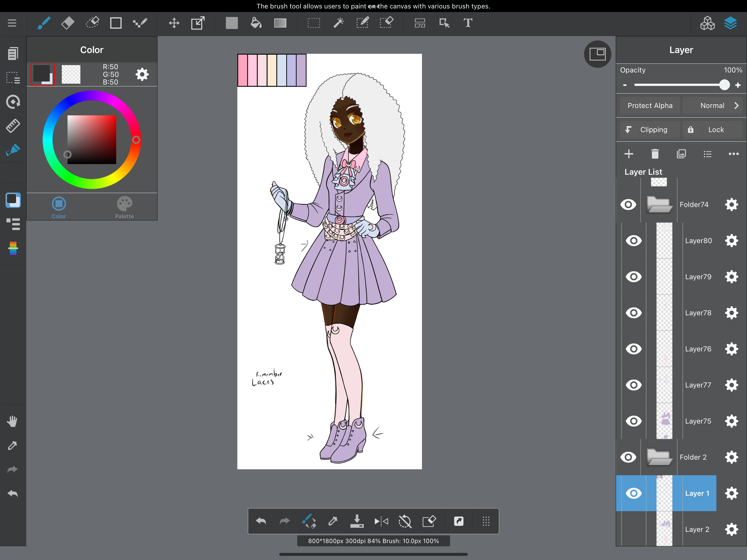Hide Layer80 using its eye icon
The image size is (747, 560).
coord(634,240)
